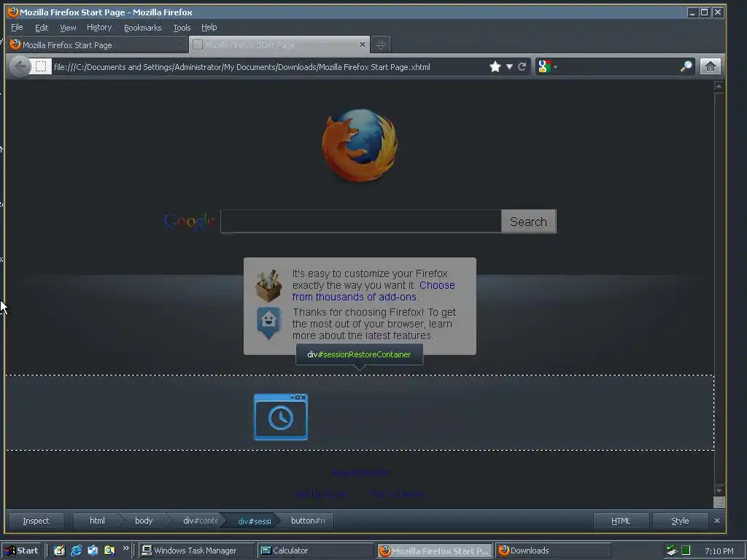Toggle the HTML panel button
747x560 pixels.
pos(621,521)
